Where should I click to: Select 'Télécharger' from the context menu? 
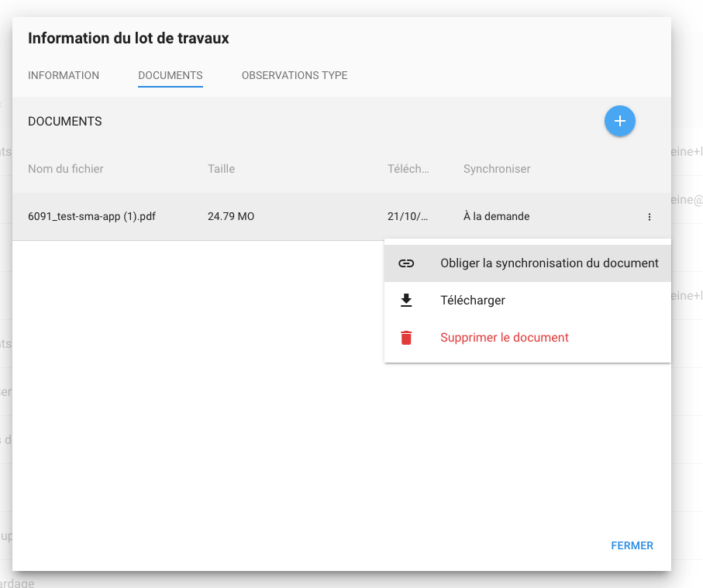click(472, 301)
